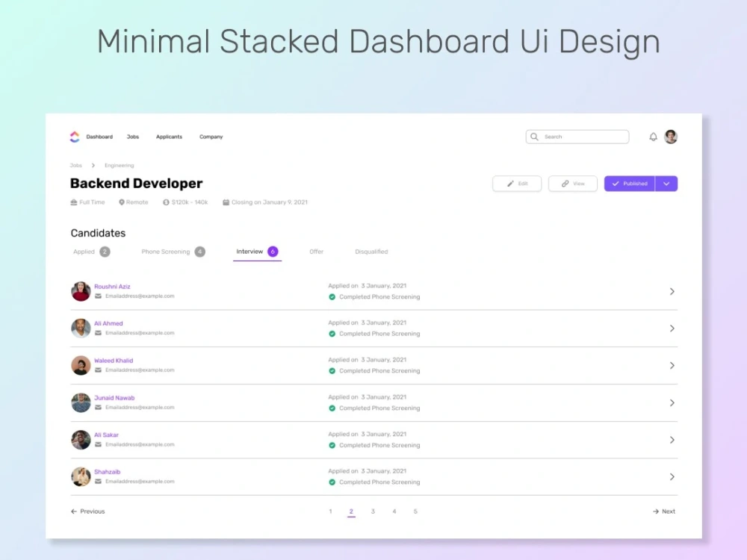Click the View button
The image size is (747, 560).
click(573, 184)
